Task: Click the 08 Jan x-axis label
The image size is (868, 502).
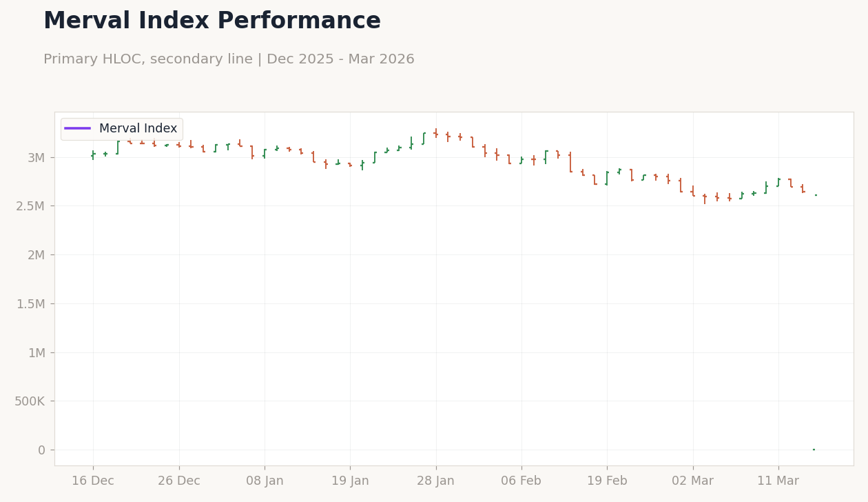Action: coord(265,481)
